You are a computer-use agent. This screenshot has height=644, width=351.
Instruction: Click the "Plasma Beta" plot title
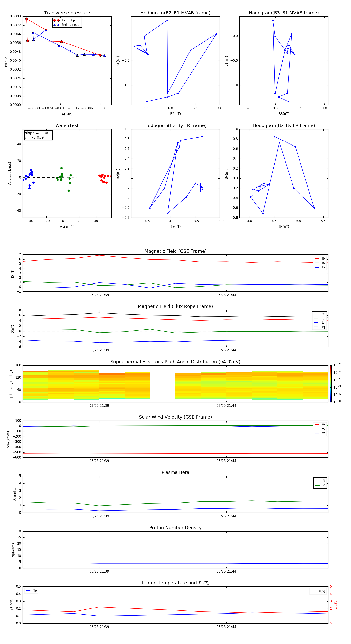click(175, 472)
